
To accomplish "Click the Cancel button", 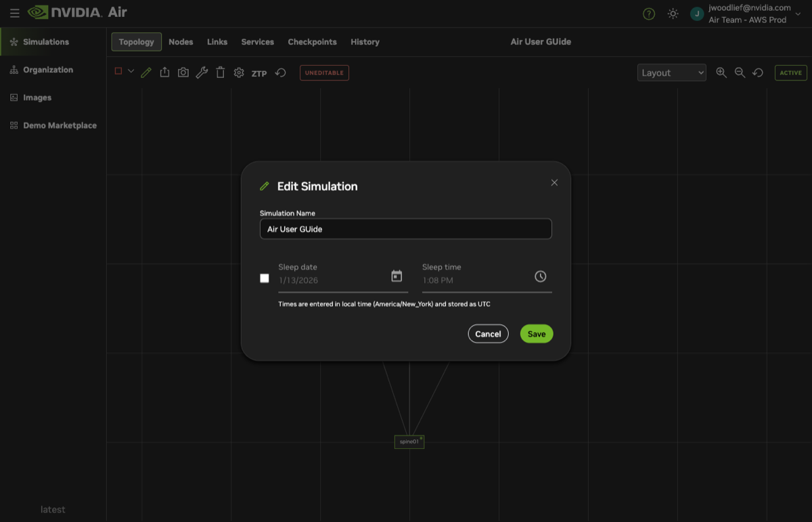I will 488,334.
